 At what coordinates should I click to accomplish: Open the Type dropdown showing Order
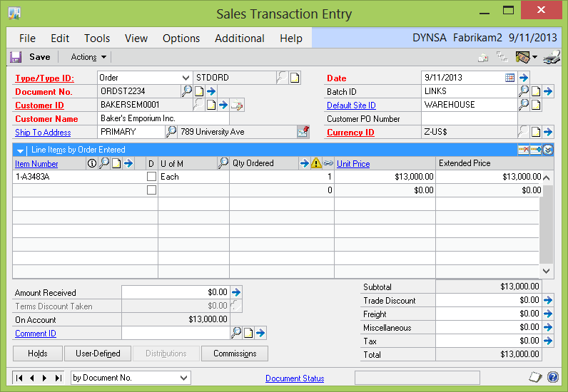(x=186, y=78)
